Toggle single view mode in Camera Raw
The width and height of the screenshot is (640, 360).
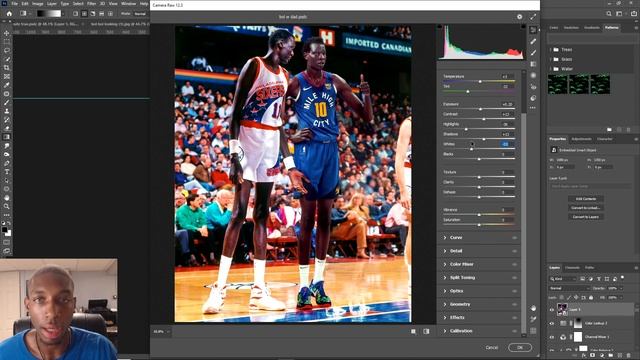(413, 331)
